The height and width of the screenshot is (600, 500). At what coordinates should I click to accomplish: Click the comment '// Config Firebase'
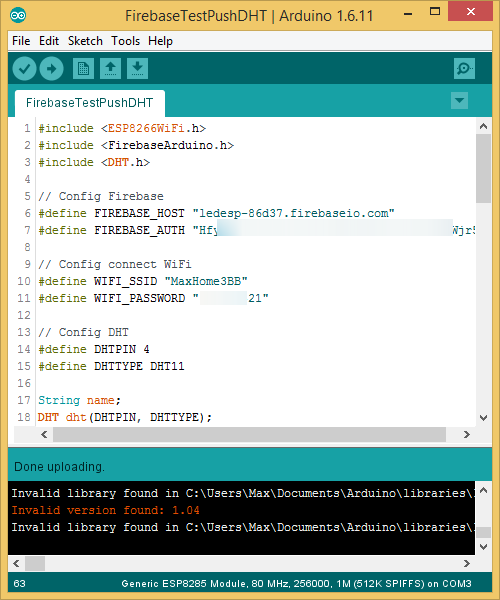click(101, 196)
